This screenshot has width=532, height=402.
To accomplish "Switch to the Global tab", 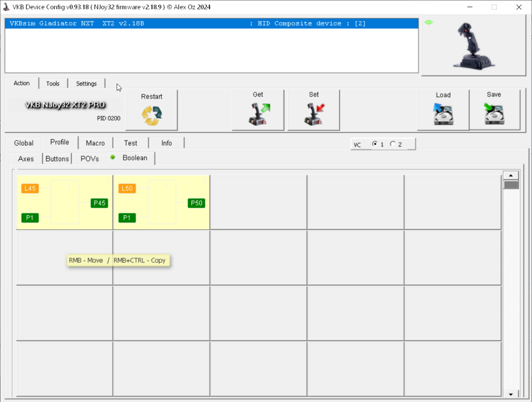I will [24, 143].
